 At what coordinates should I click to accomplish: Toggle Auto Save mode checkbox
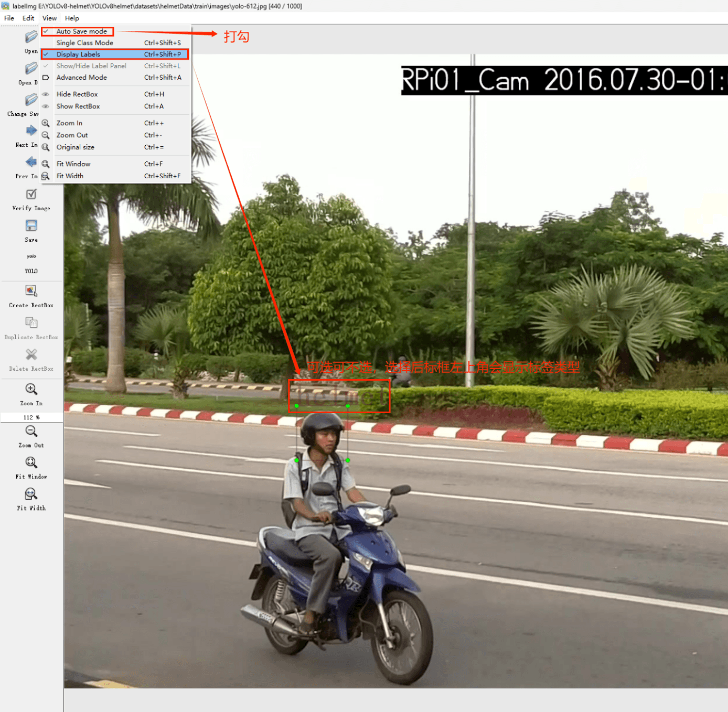(x=81, y=31)
